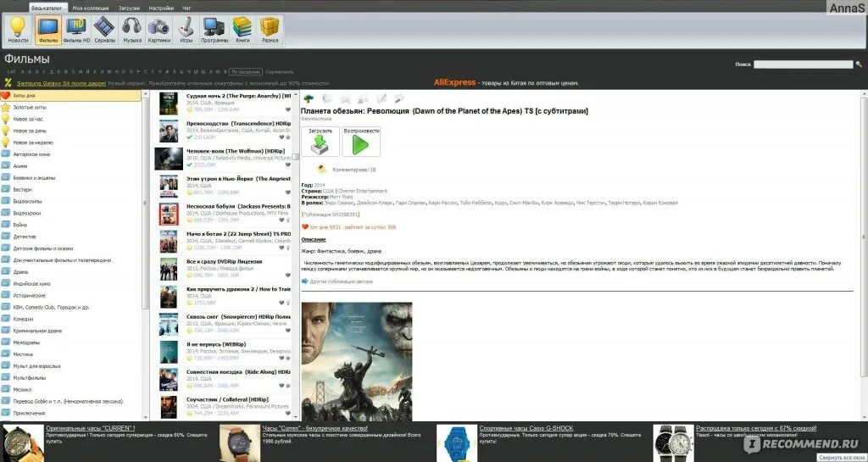Select Новое за день in the sidebar
Screen dimensions: 868x462
point(71,131)
